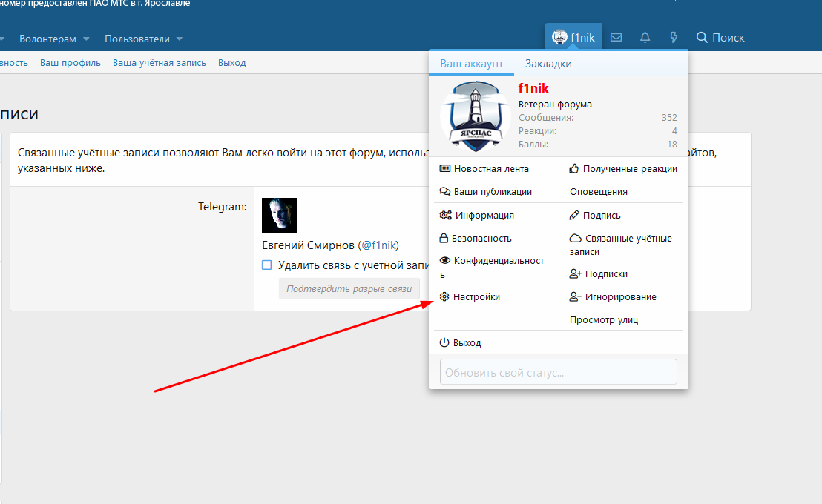Click the gear icon beside Настройки
Viewport: 822px width, 504px height.
pos(444,297)
